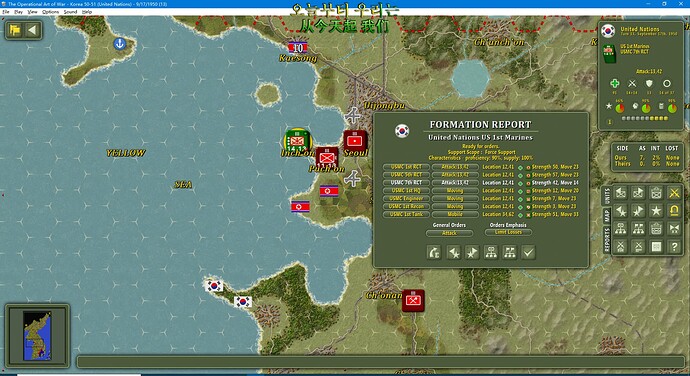The height and width of the screenshot is (376, 690).
Task: Change the General Orders Attack selector
Action: 449,233
